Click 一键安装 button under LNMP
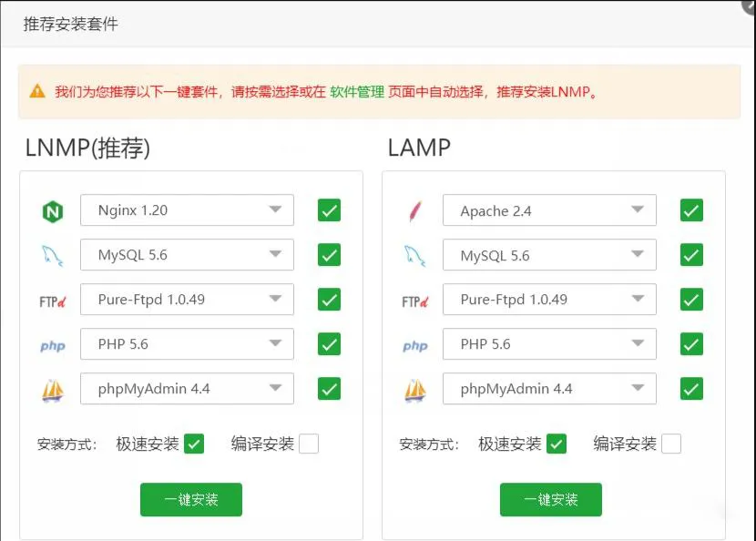Viewport: 756px width, 541px height. tap(191, 500)
